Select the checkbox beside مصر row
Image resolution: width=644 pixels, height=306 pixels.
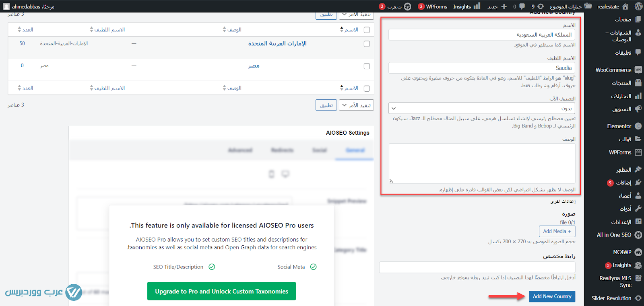pos(367,66)
